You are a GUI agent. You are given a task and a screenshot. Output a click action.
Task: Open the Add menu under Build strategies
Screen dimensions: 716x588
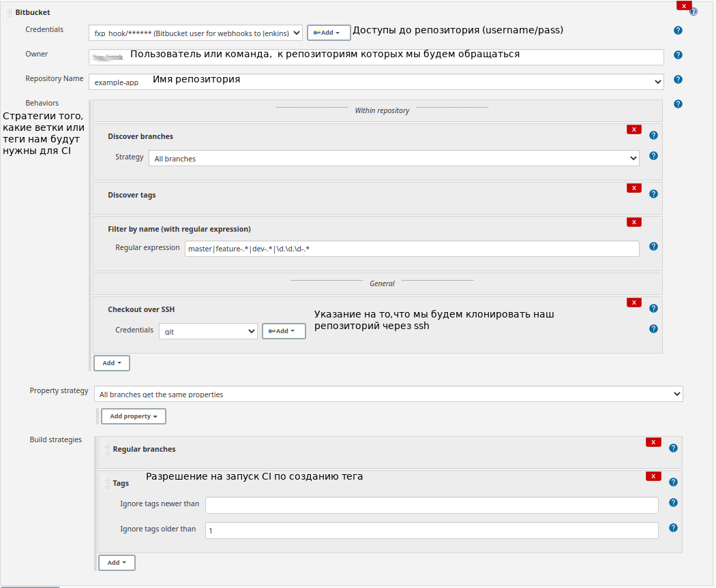click(x=116, y=562)
